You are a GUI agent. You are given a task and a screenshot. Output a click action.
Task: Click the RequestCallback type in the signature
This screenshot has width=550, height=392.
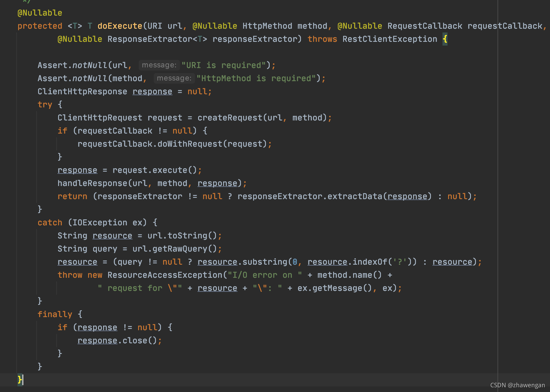[425, 26]
